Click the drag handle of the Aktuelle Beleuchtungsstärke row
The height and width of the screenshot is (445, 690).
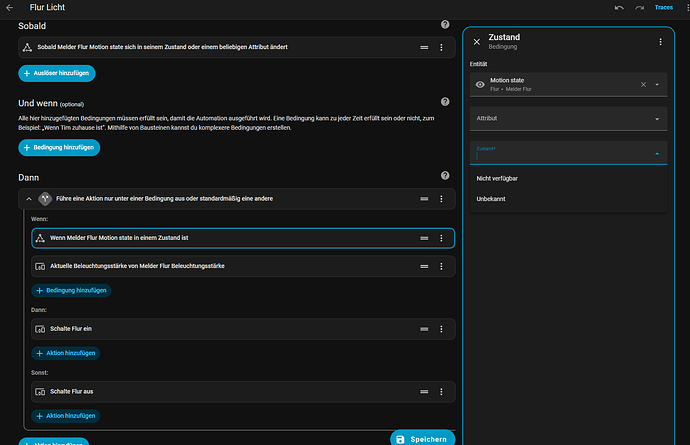[x=424, y=266]
